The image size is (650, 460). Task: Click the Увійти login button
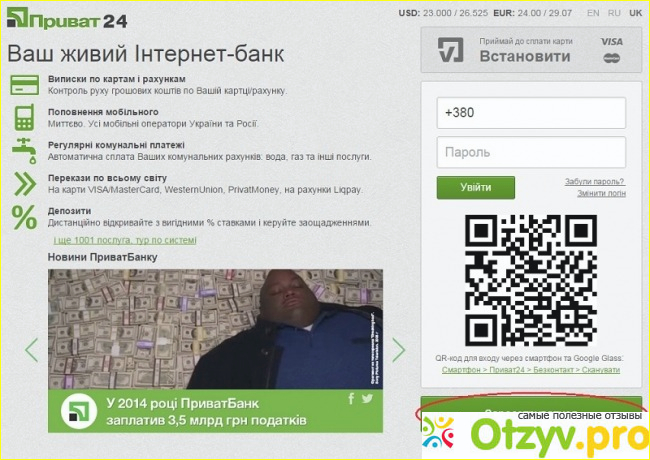click(476, 187)
